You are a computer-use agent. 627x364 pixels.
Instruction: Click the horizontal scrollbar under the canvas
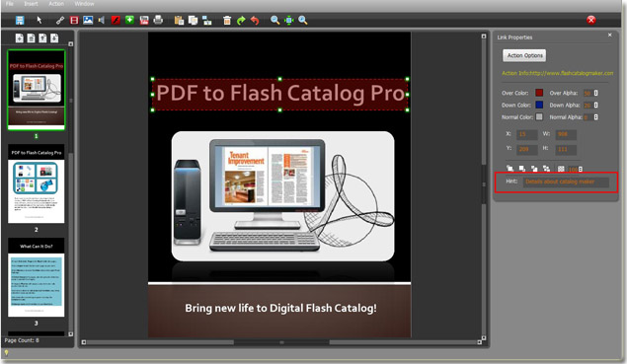[281, 342]
